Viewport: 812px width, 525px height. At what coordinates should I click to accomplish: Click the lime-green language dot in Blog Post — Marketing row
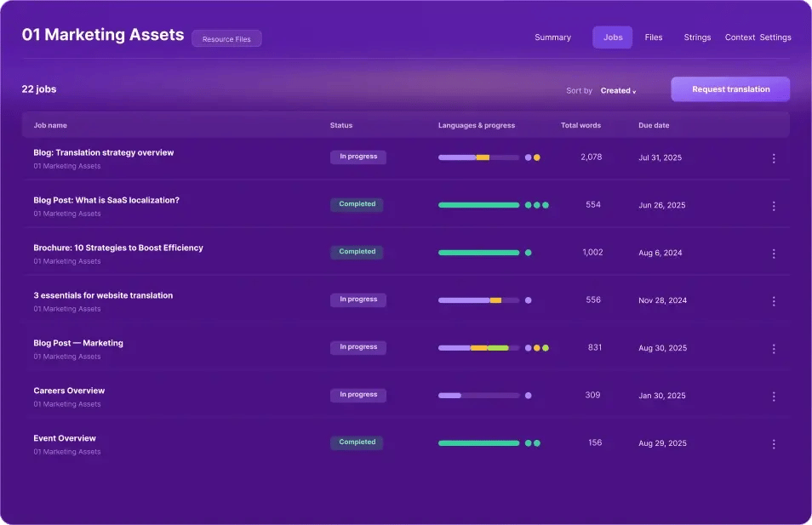point(546,348)
